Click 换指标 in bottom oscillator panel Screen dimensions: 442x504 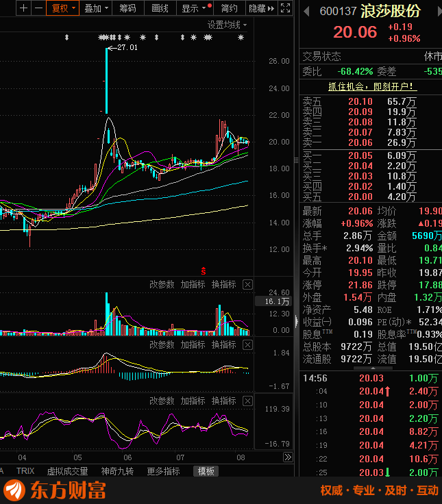coord(224,401)
